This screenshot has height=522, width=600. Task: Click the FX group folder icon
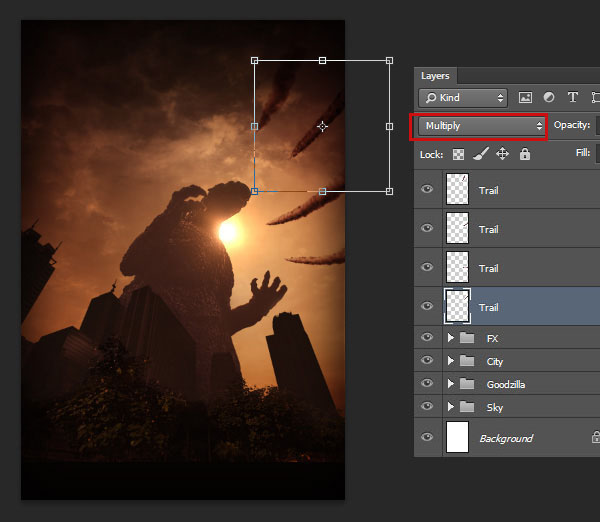click(467, 338)
